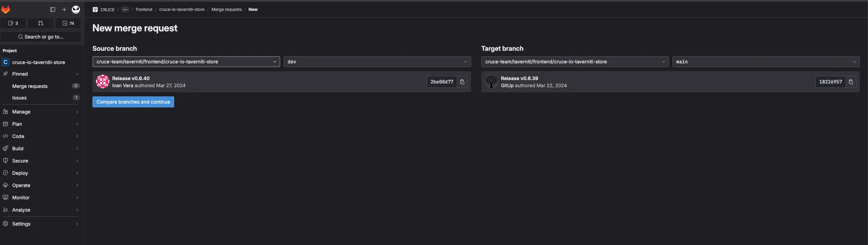Click the Manage users icon
Image resolution: width=868 pixels, height=245 pixels.
click(x=5, y=111)
